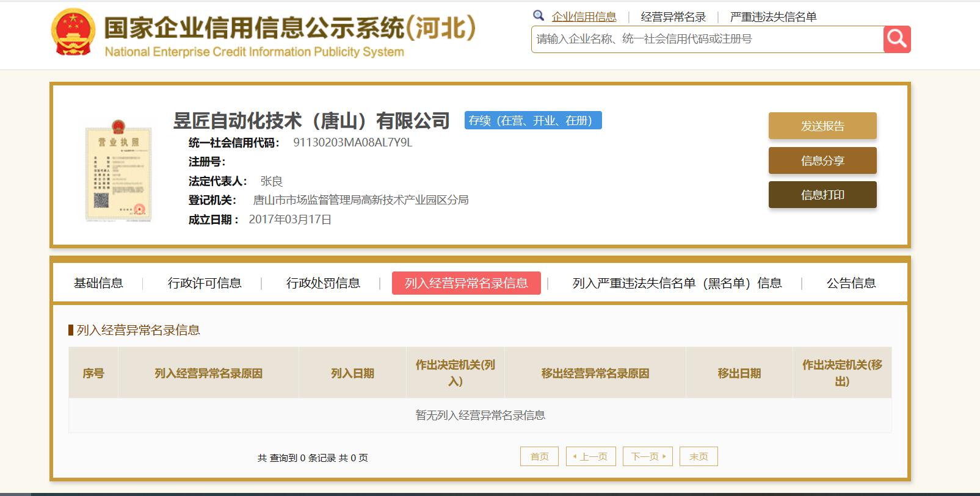The width and height of the screenshot is (980, 496).
Task: Click the legal representative name 张良
Action: (271, 181)
